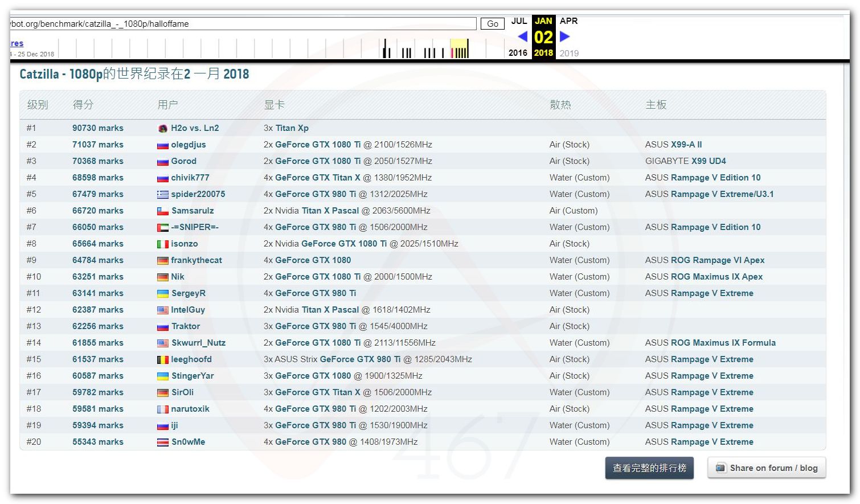Click the avatar icon beside H2o vs. Ln2

point(163,129)
